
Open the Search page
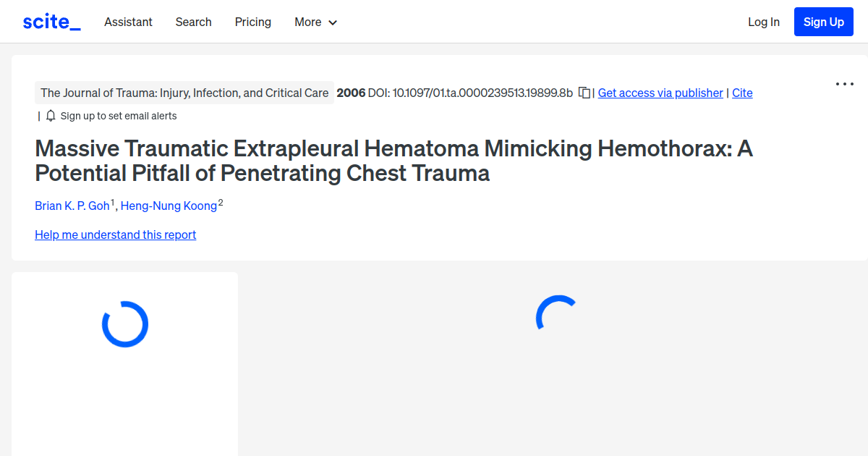pos(193,22)
